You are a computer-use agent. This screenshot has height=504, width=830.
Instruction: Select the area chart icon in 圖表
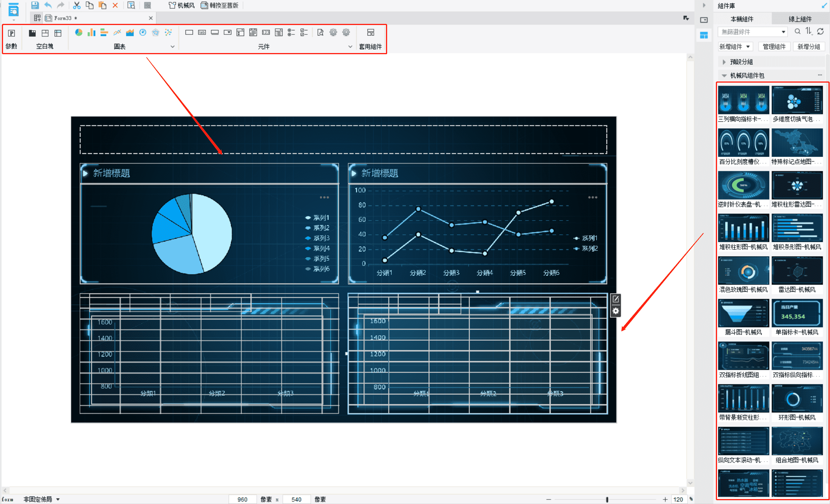tap(130, 33)
